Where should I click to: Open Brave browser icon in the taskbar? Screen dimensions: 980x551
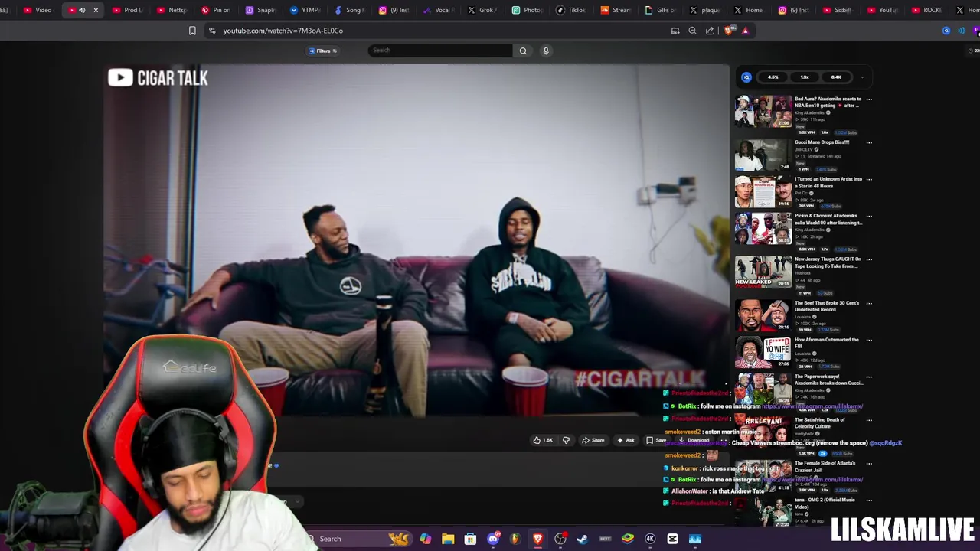[x=537, y=539]
